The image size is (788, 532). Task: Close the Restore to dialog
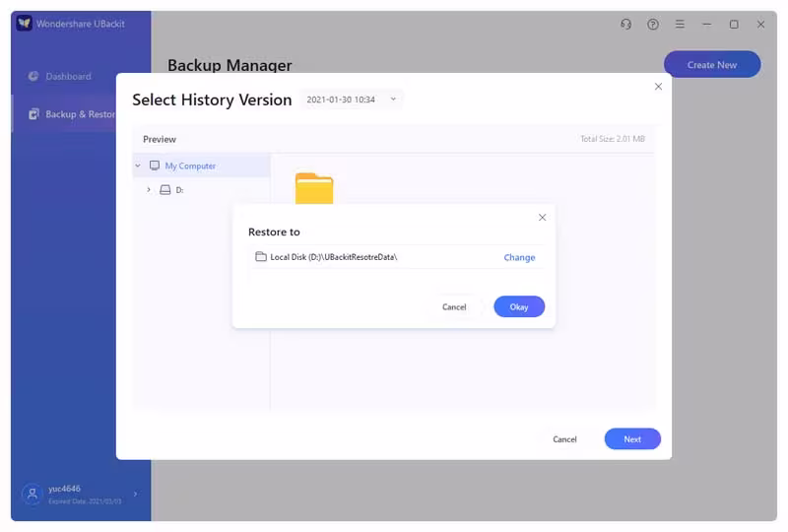click(x=543, y=217)
